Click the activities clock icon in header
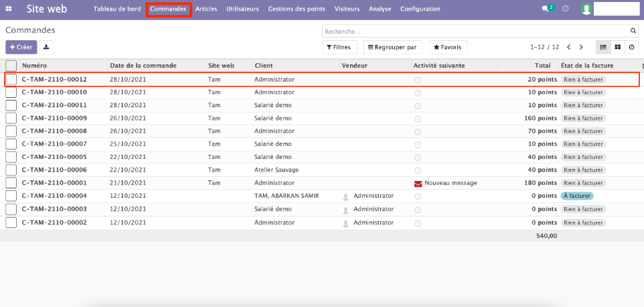Viewport: 644px width, 307px height. [566, 9]
